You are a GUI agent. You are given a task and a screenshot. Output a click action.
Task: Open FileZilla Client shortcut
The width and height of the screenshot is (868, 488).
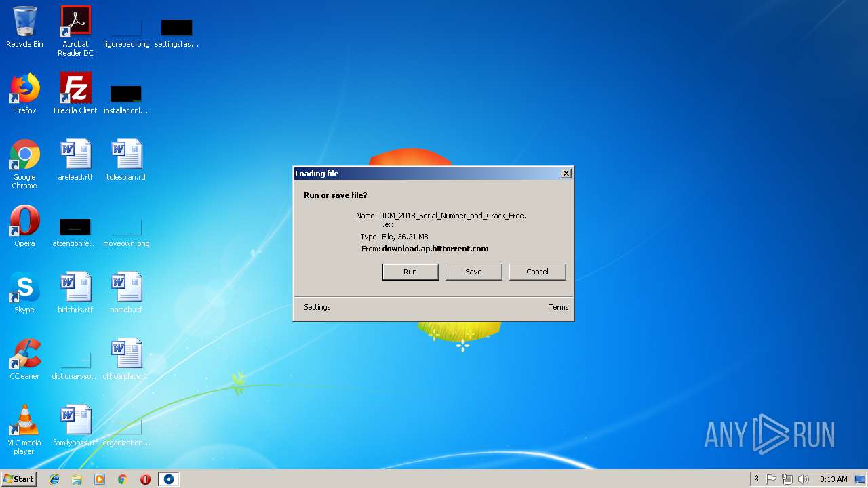pyautogui.click(x=75, y=94)
